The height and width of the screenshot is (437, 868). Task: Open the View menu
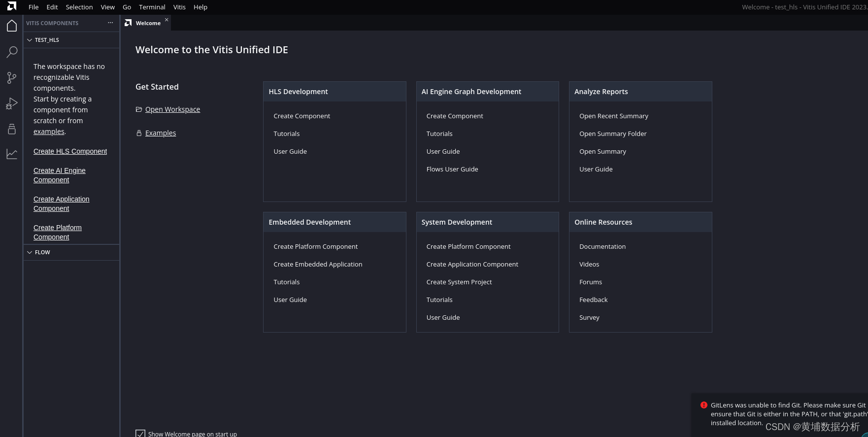pos(108,7)
